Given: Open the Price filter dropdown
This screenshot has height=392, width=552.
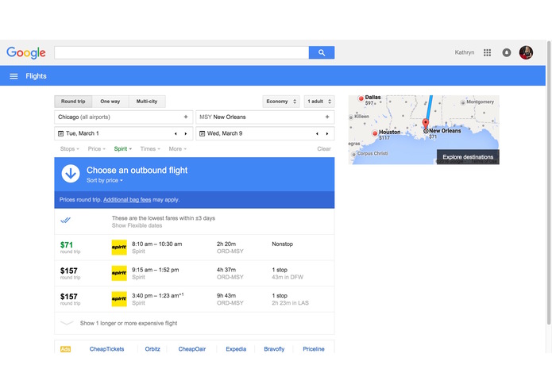Looking at the screenshot, I should tap(96, 149).
